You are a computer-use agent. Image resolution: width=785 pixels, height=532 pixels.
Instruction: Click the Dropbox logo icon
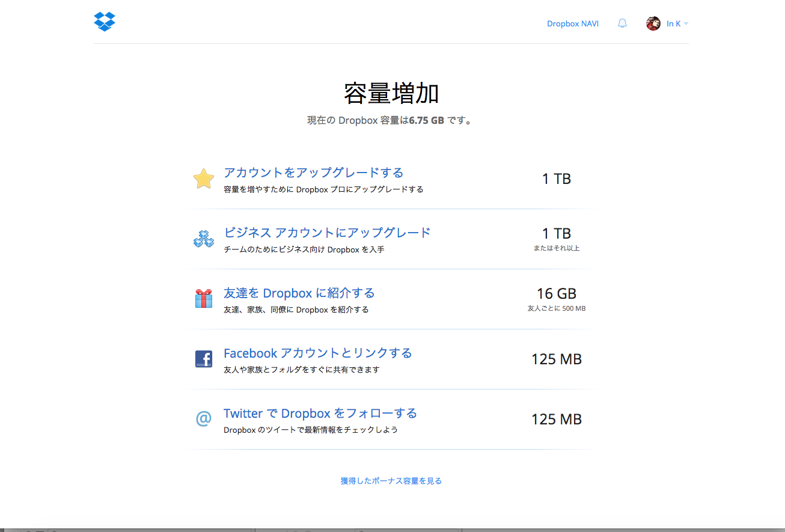(105, 22)
